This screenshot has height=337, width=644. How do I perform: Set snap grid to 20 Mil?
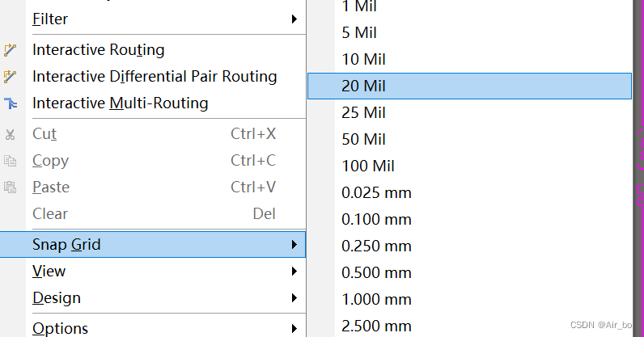(363, 86)
